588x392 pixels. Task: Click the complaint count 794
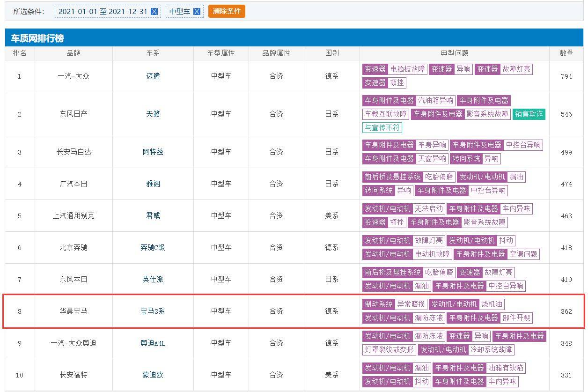566,76
